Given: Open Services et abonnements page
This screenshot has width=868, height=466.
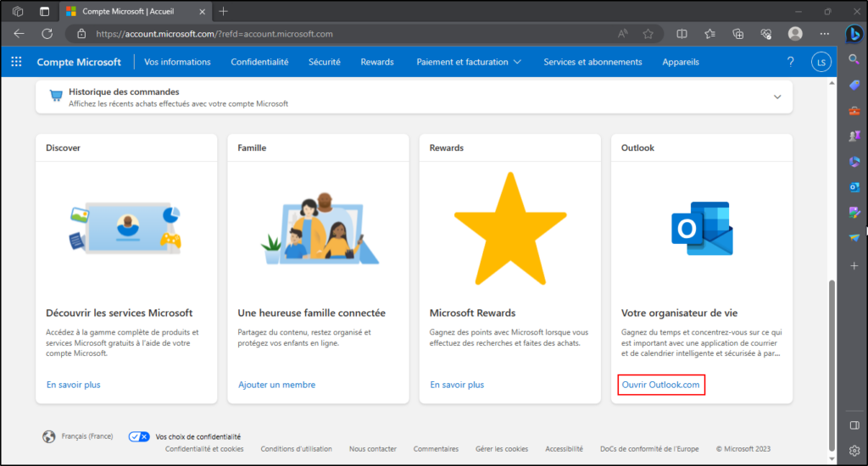Looking at the screenshot, I should [593, 62].
